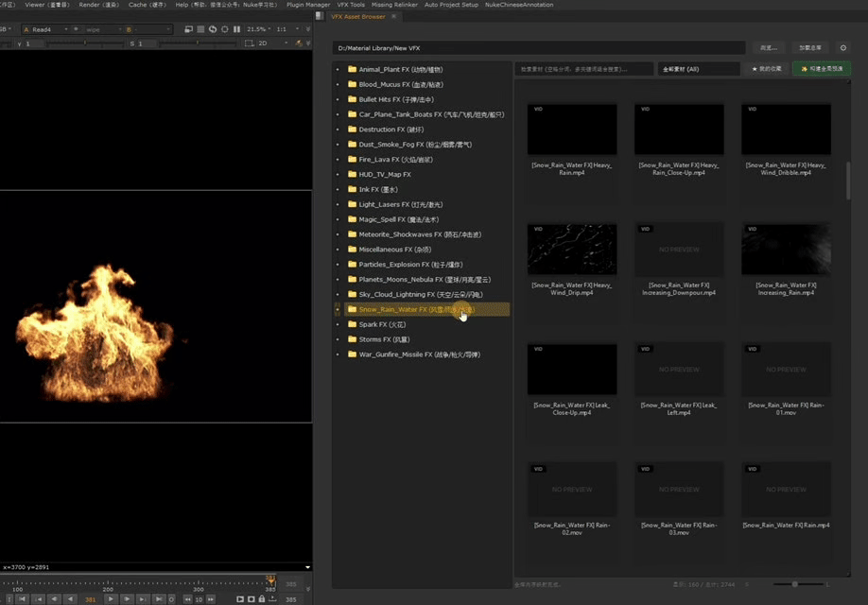Click the browse button next to path
The height and width of the screenshot is (605, 868).
tap(769, 47)
